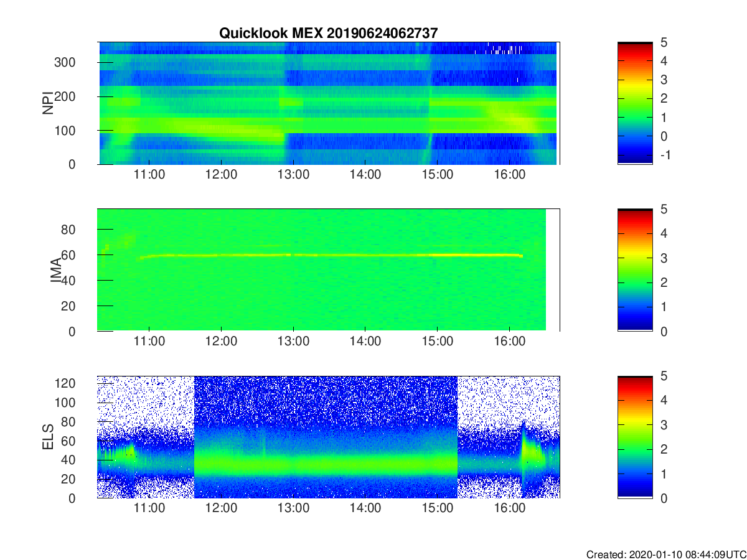Select the ELS axis label
The height and width of the screenshot is (560, 747).
click(48, 437)
